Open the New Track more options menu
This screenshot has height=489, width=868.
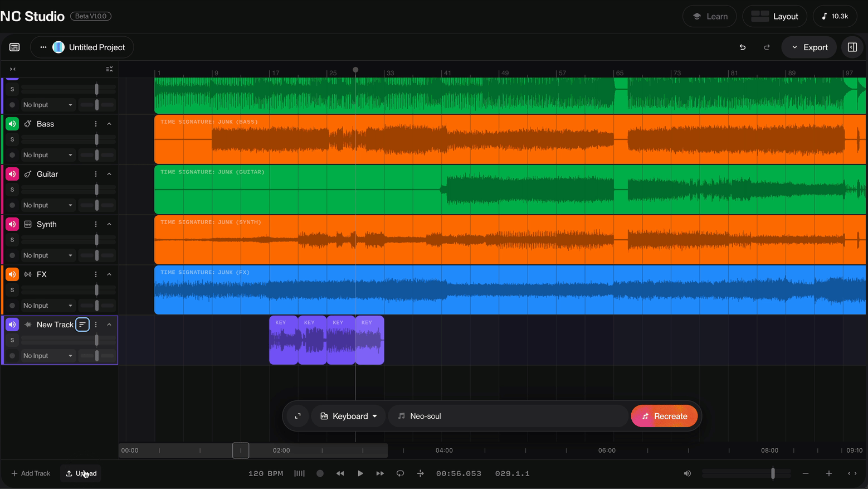pos(96,325)
